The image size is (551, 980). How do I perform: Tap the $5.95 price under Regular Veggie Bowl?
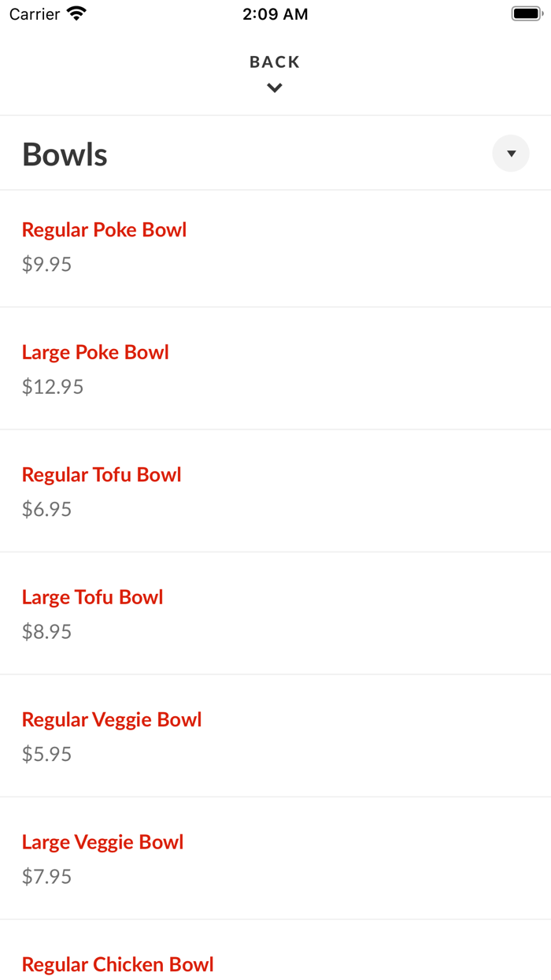tap(46, 754)
